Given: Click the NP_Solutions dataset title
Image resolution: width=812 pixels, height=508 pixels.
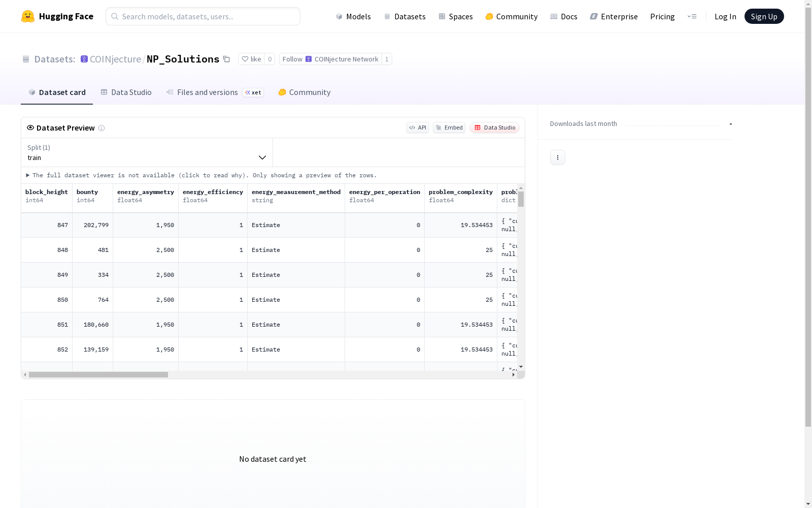Looking at the screenshot, I should click(183, 59).
